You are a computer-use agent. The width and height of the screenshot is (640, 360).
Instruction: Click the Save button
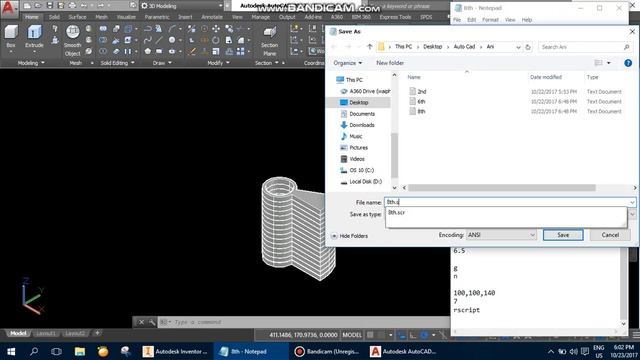coord(563,235)
